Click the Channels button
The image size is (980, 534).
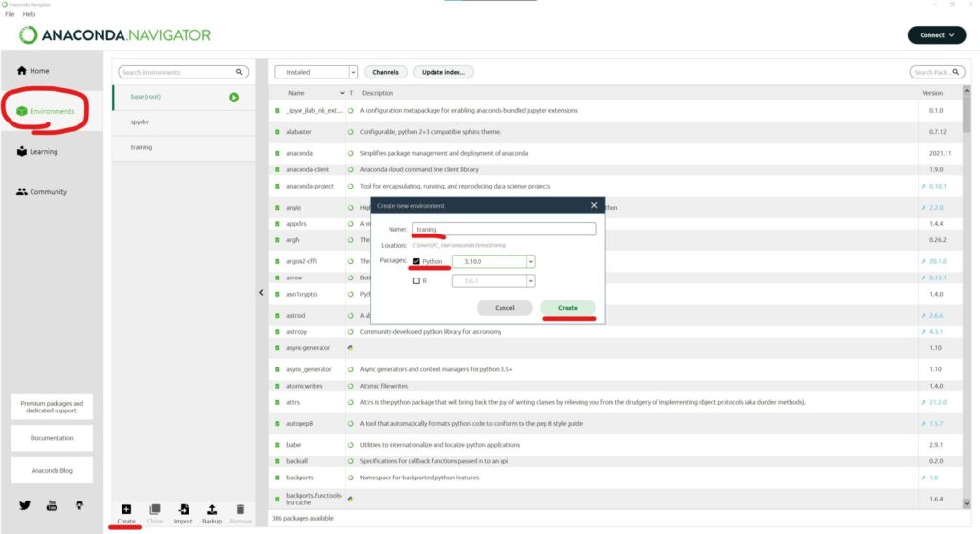pyautogui.click(x=386, y=72)
